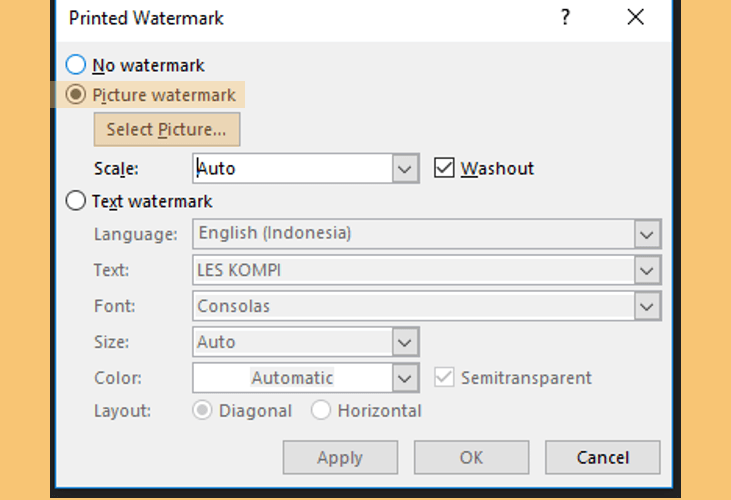Image resolution: width=731 pixels, height=500 pixels.
Task: Choose Diagonal layout option
Action: pyautogui.click(x=202, y=410)
